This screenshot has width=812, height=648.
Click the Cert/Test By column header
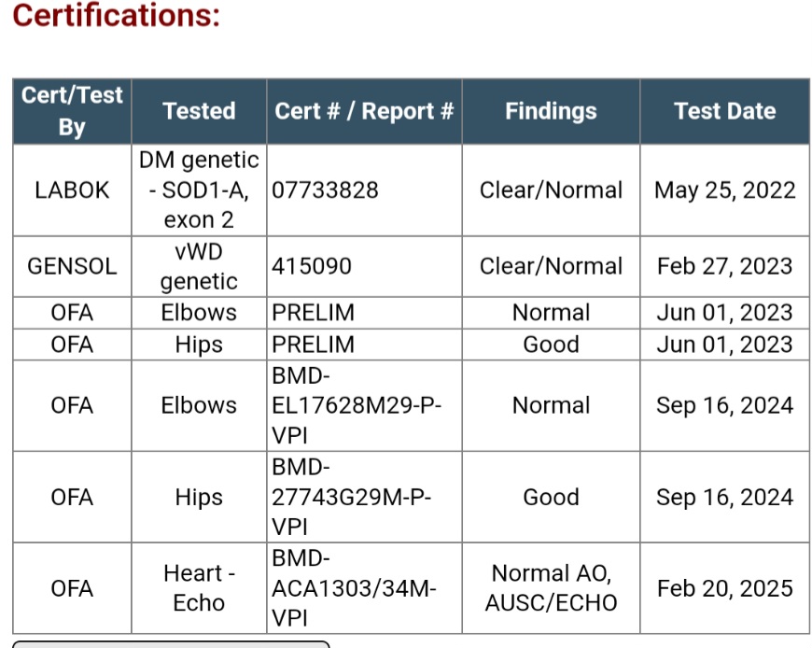click(x=72, y=111)
